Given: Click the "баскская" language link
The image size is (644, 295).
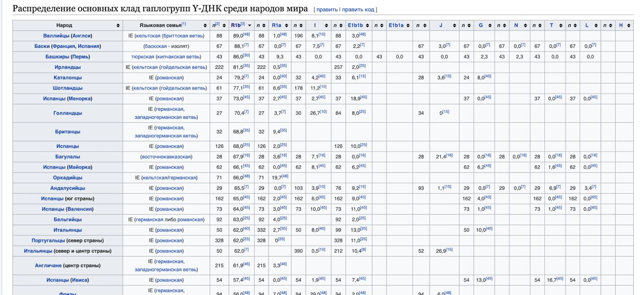Looking at the screenshot, I should click(155, 46).
